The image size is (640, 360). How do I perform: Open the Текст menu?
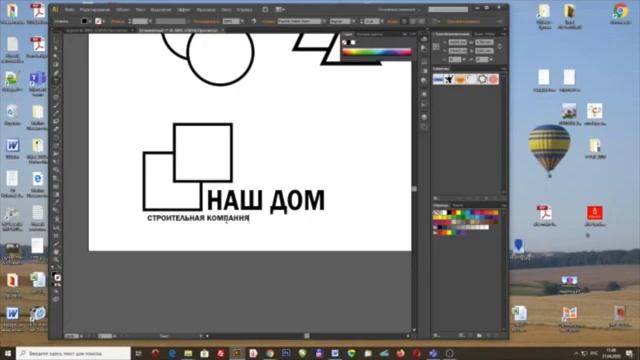(x=140, y=10)
